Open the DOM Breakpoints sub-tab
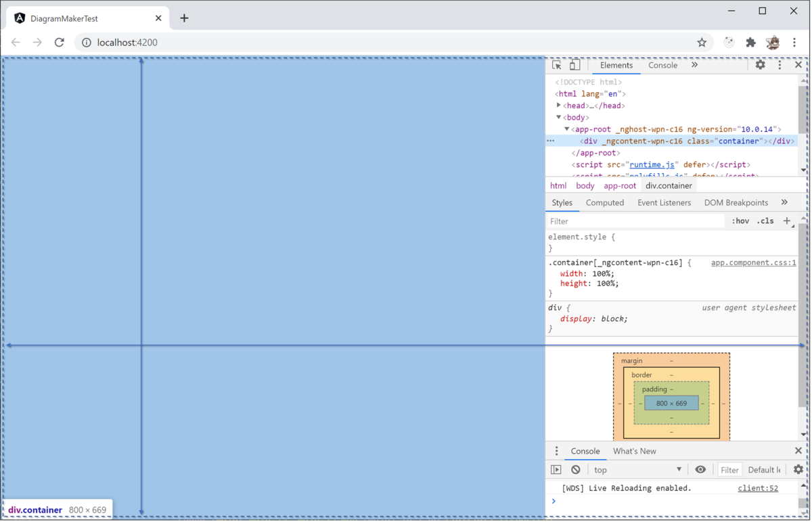812x522 pixels. (736, 203)
